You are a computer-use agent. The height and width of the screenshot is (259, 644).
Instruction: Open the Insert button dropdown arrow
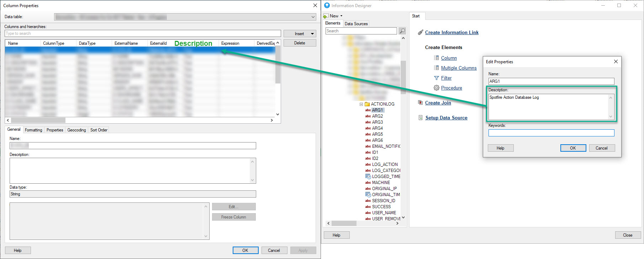[x=312, y=34]
